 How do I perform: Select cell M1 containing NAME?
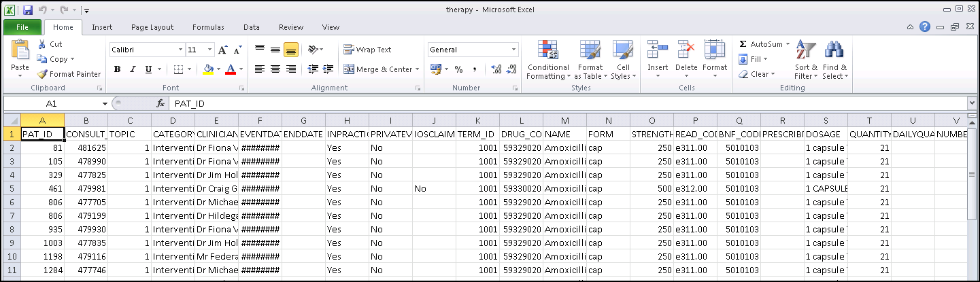click(x=564, y=134)
